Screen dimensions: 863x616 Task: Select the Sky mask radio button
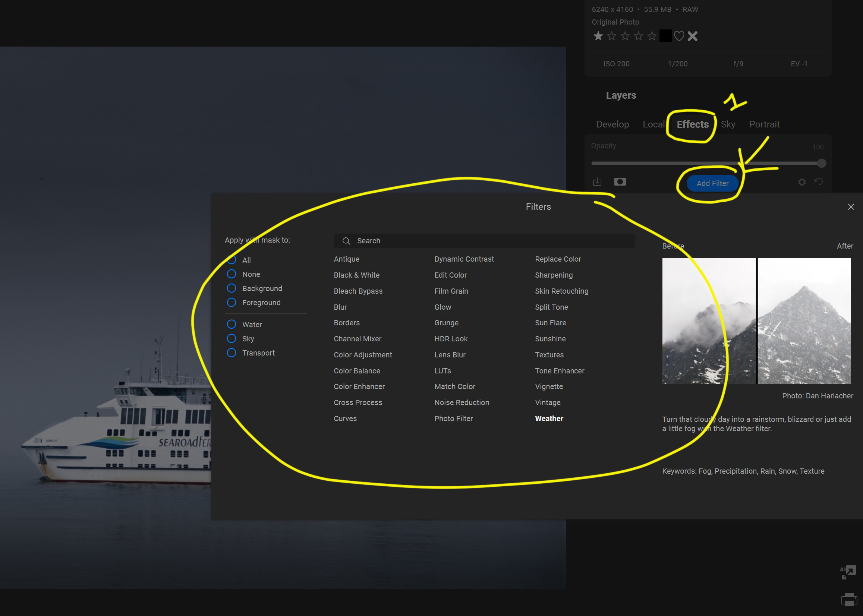(x=232, y=338)
